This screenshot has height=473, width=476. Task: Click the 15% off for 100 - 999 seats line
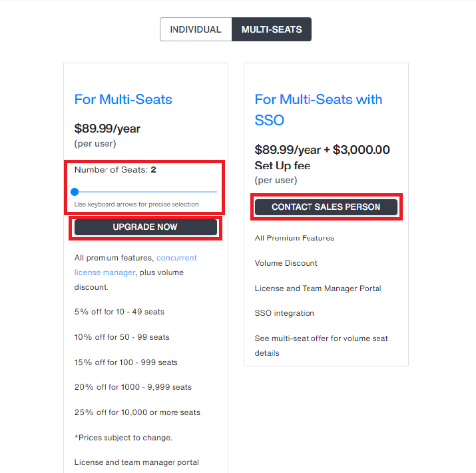pos(126,362)
